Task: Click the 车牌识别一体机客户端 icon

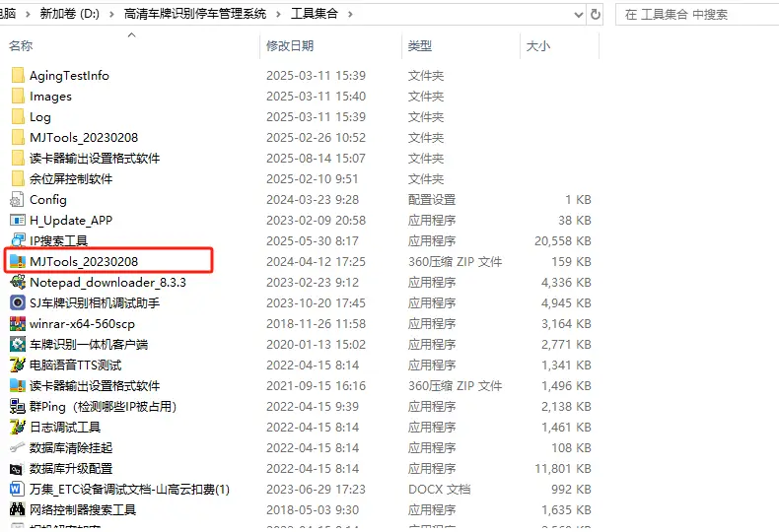Action: pyautogui.click(x=18, y=345)
